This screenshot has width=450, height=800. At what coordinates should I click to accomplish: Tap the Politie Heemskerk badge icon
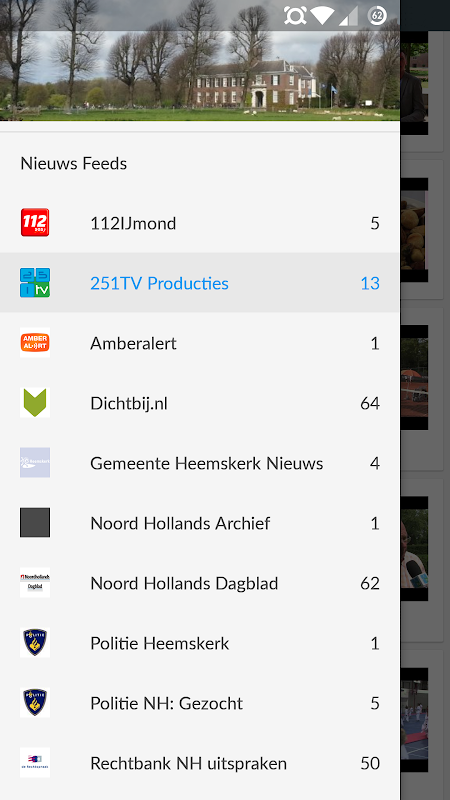point(35,643)
